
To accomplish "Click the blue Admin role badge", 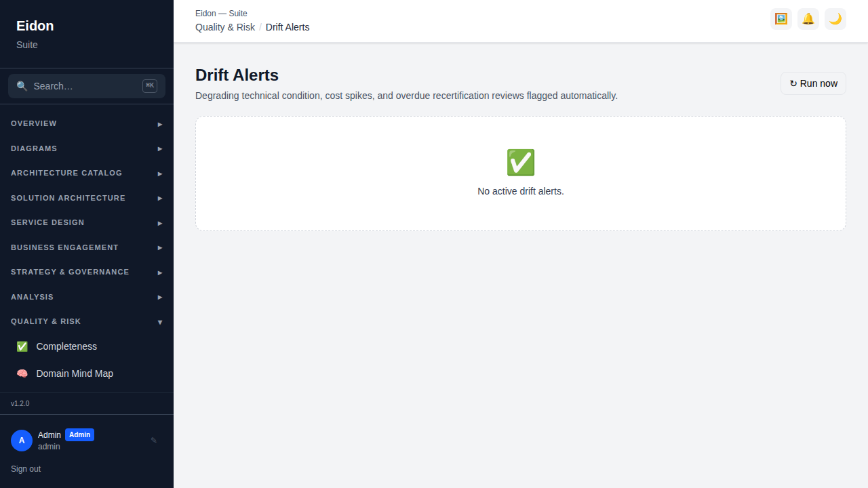I will [79, 435].
